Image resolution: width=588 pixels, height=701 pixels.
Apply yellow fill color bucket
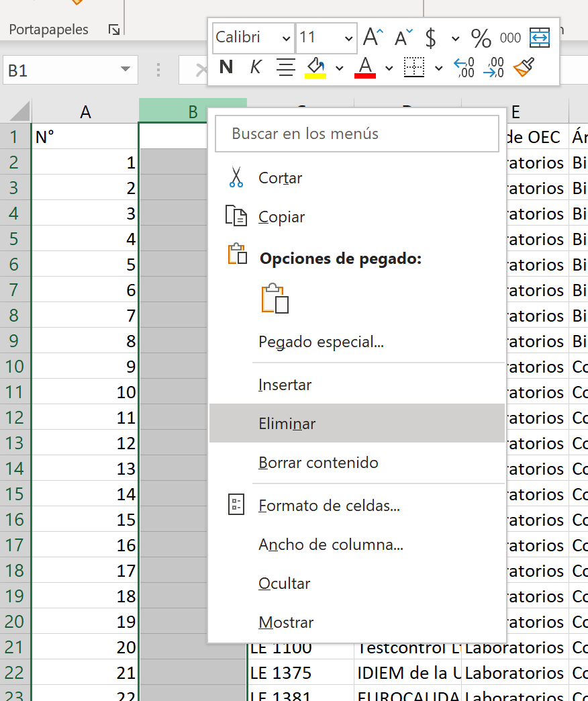tap(315, 68)
